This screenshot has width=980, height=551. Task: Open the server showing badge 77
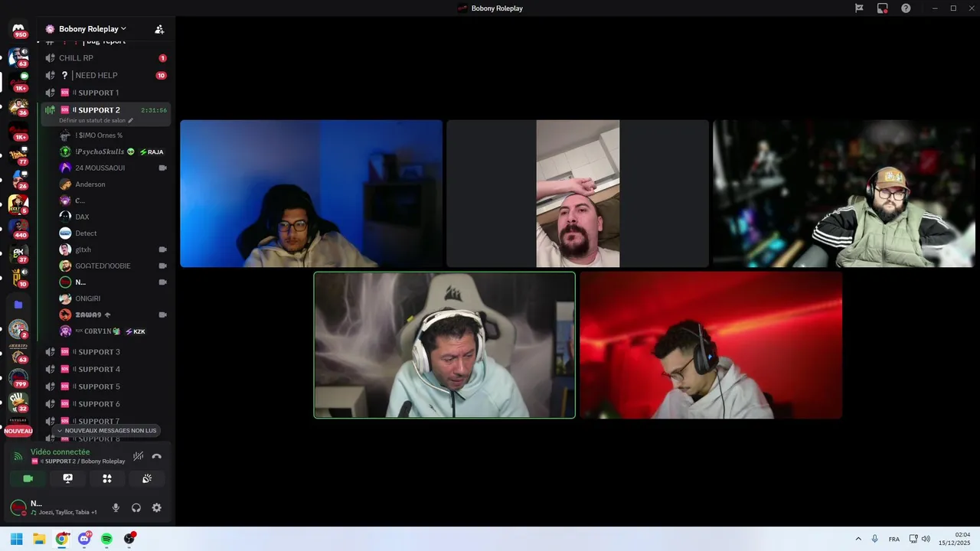(18, 155)
